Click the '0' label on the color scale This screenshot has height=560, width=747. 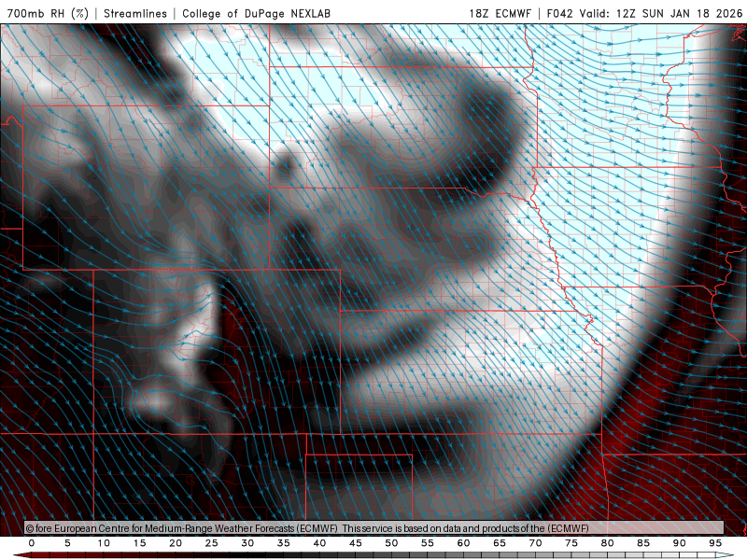(32, 543)
